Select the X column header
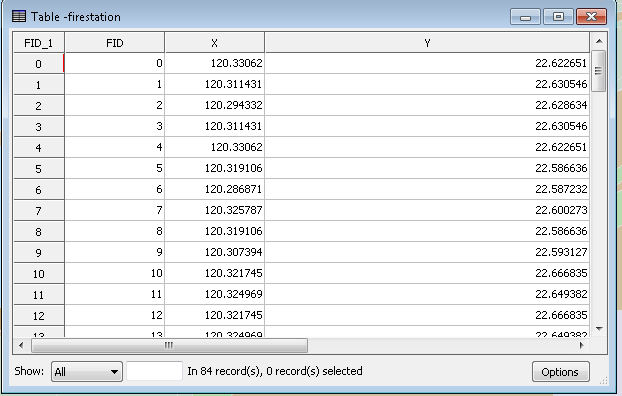Viewport: 622px width, 396px height. click(x=214, y=42)
